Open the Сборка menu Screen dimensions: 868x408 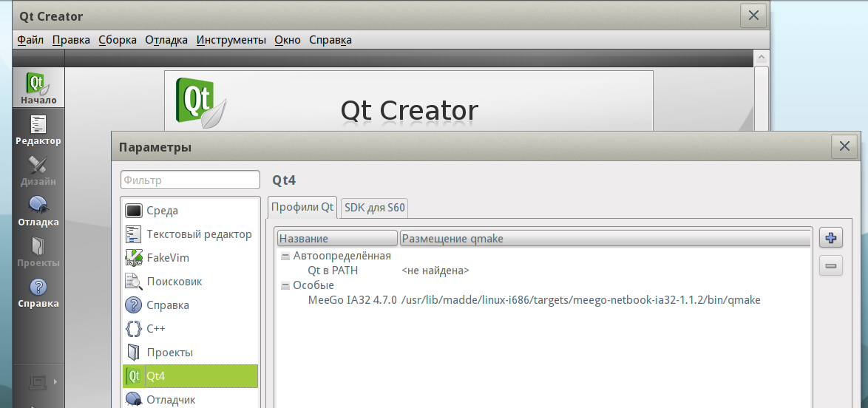[x=118, y=40]
